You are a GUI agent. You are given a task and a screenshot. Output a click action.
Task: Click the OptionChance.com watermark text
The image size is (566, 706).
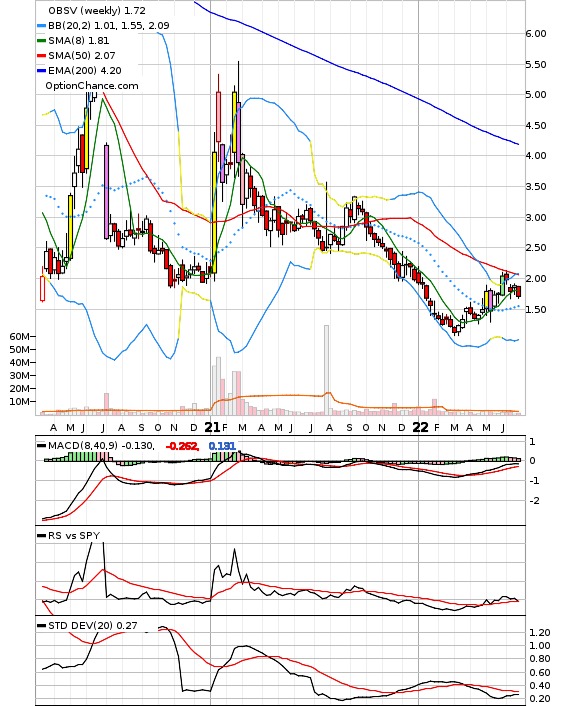tap(92, 86)
